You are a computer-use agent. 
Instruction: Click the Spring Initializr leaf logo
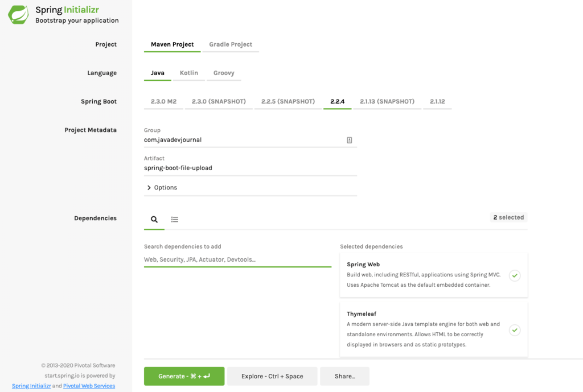pyautogui.click(x=17, y=14)
